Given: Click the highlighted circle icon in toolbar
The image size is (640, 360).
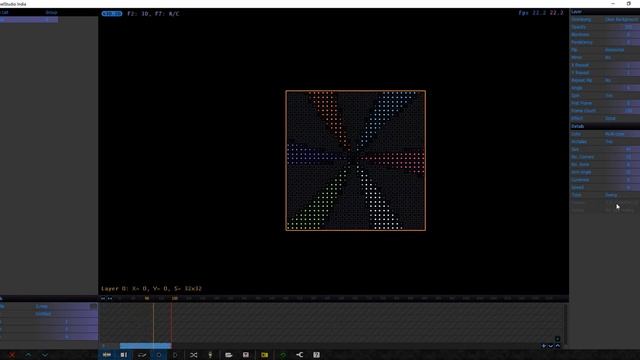Looking at the screenshot, I should (159, 355).
